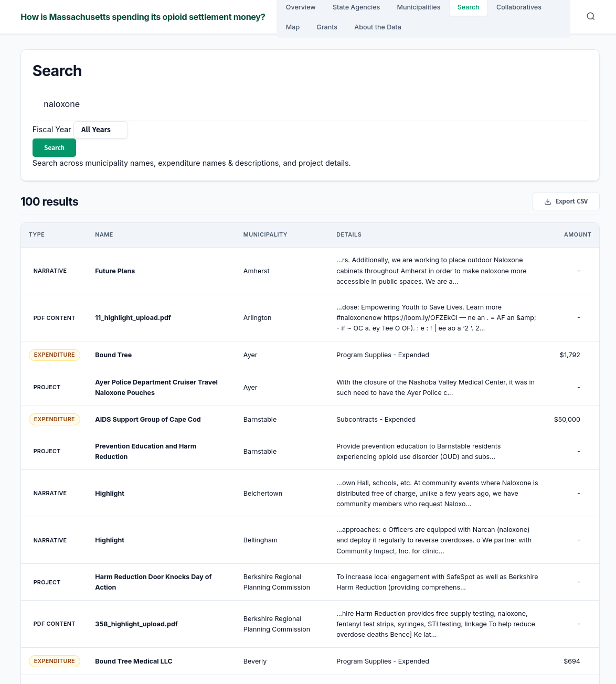Open the Municipalities page
Screen dimensions: 616x684
pos(418,7)
